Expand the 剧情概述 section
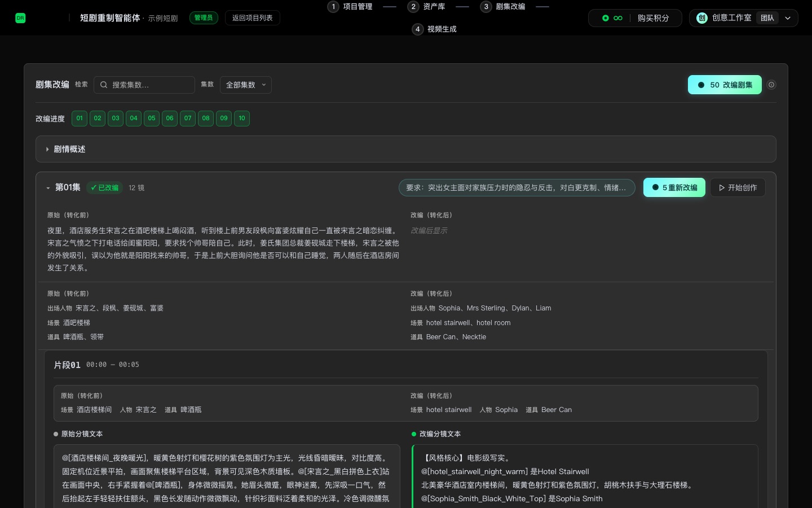The width and height of the screenshot is (812, 508). 406,149
